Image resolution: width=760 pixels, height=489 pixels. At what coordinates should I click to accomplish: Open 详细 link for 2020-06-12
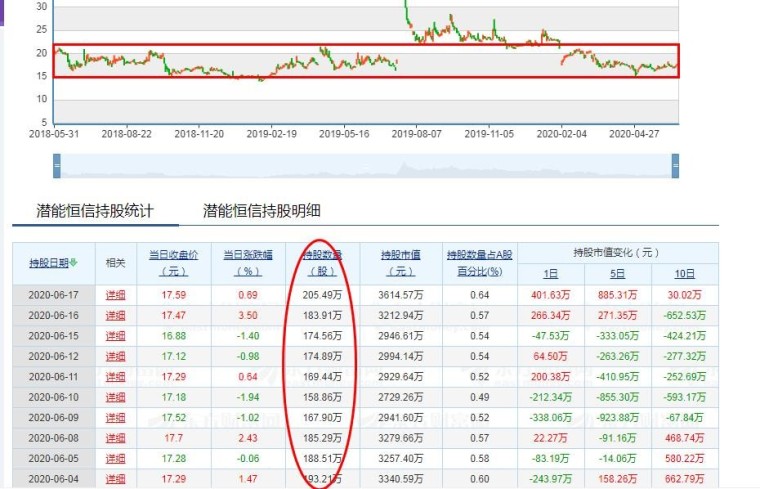pos(116,356)
